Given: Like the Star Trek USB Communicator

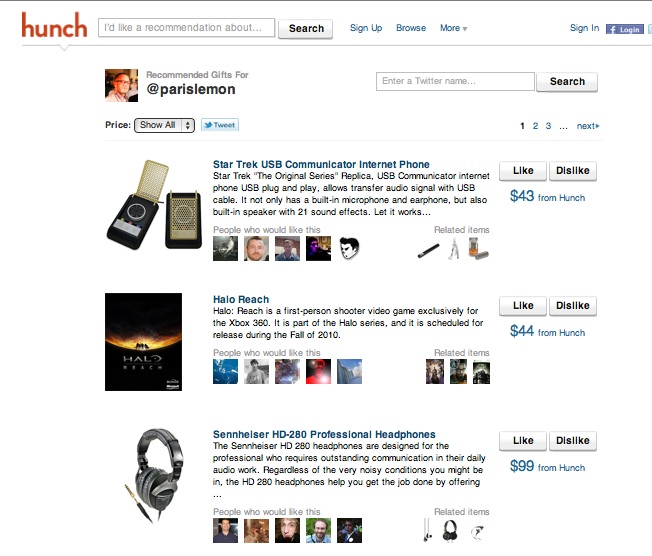Looking at the screenshot, I should 523,171.
